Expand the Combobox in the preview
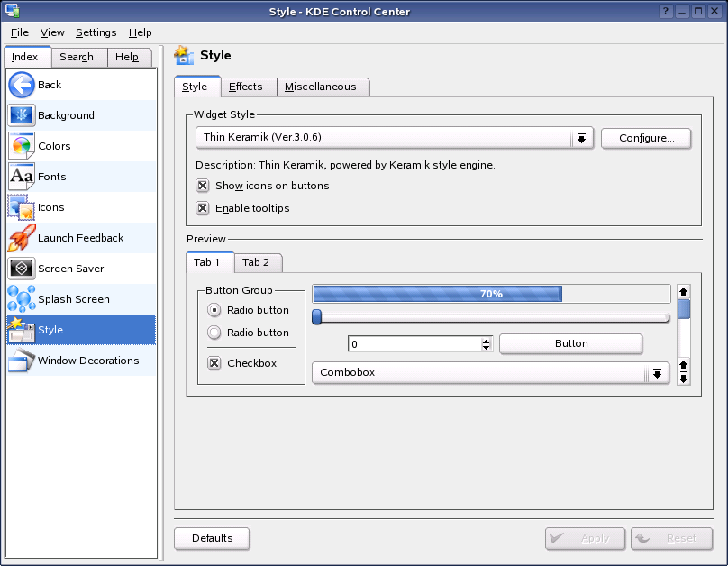 pyautogui.click(x=657, y=372)
